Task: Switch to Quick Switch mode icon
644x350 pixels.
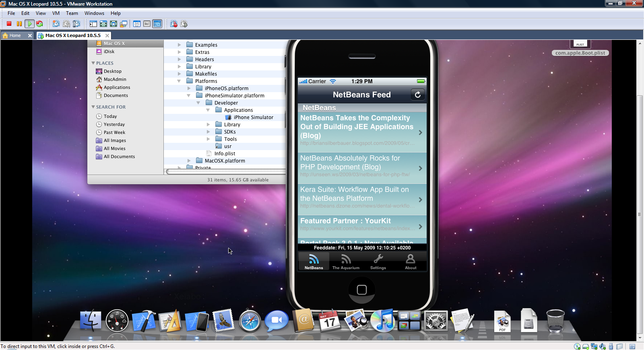Action: [103, 24]
